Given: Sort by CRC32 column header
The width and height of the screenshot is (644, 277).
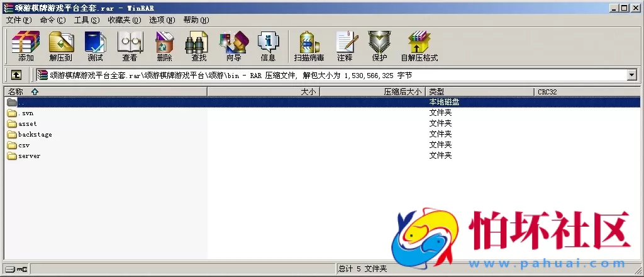Looking at the screenshot, I should tap(587, 92).
